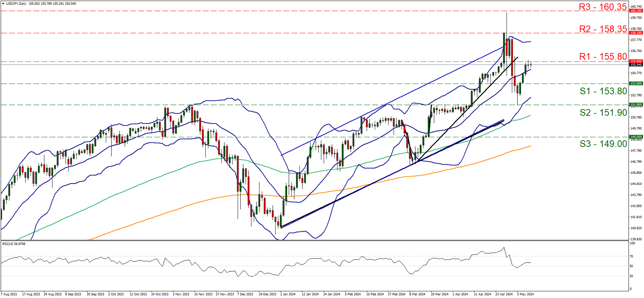Select the R1 price tag at 155.800
Image resolution: width=644 pixels, height=298 pixels.
click(x=635, y=61)
